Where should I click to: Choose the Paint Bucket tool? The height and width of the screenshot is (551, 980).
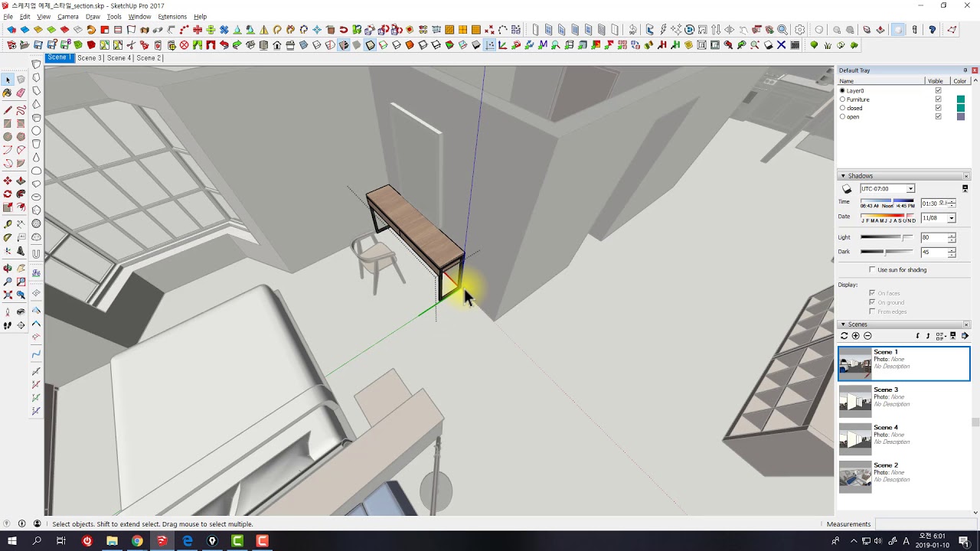click(8, 93)
